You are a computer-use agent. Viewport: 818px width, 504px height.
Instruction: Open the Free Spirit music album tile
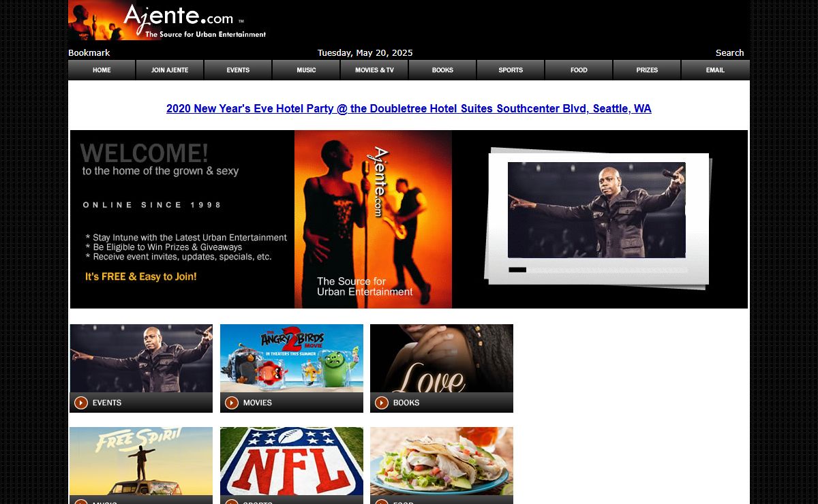[141, 461]
